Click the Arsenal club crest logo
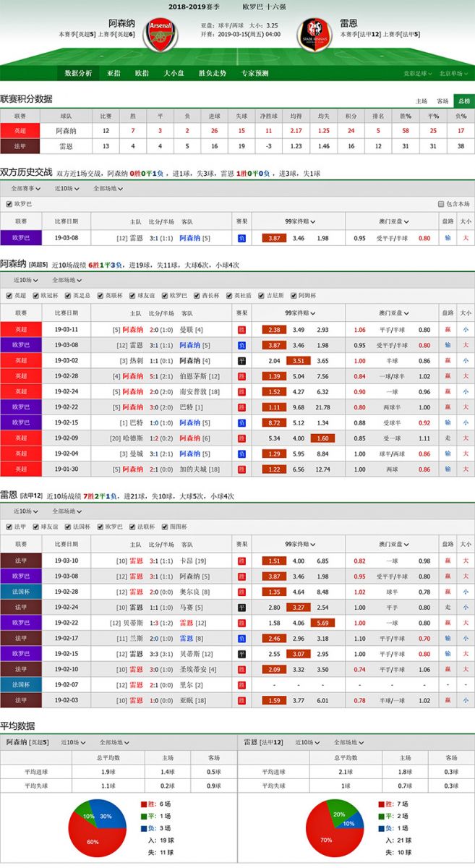Screen dimensions: 475x868 click(x=161, y=34)
